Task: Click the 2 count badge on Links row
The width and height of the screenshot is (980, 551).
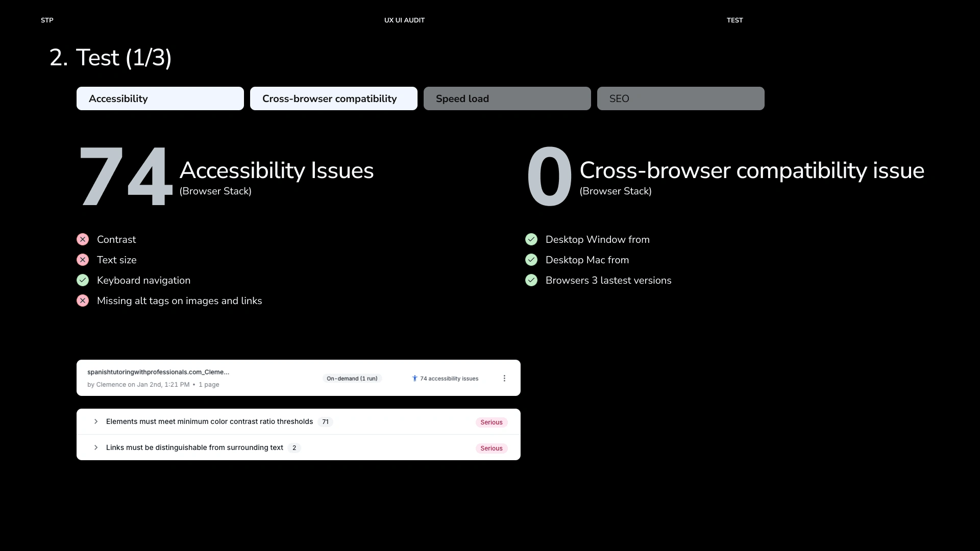Action: tap(294, 448)
